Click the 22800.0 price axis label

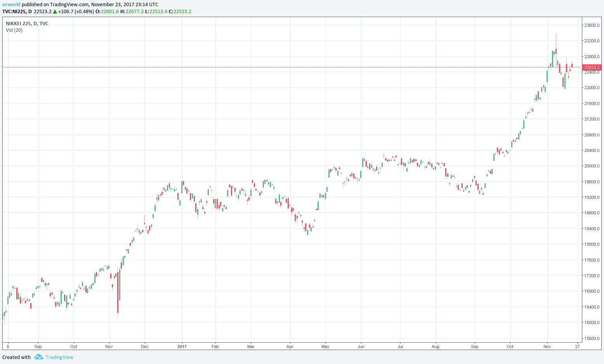pyautogui.click(x=592, y=57)
